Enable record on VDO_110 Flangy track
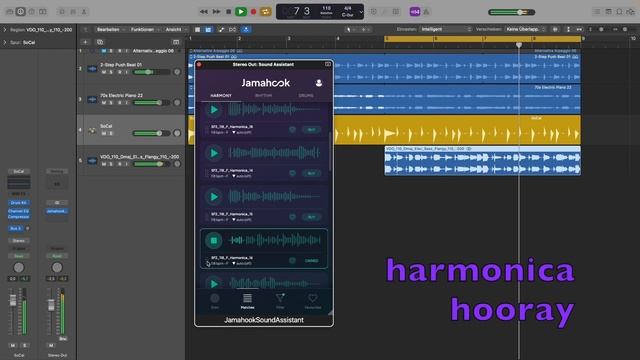Image resolution: width=640 pixels, height=360 pixels. pos(119,164)
